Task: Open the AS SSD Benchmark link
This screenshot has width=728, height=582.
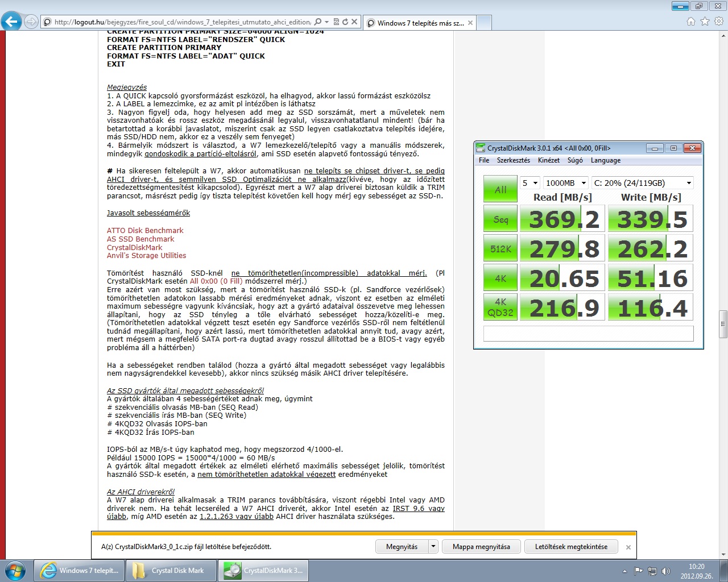Action: (x=140, y=239)
